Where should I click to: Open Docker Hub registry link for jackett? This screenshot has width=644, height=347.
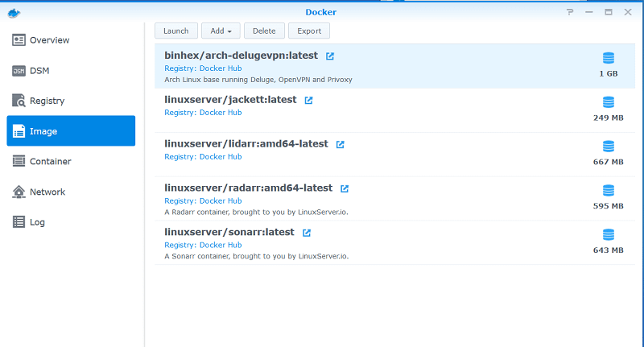coord(221,113)
